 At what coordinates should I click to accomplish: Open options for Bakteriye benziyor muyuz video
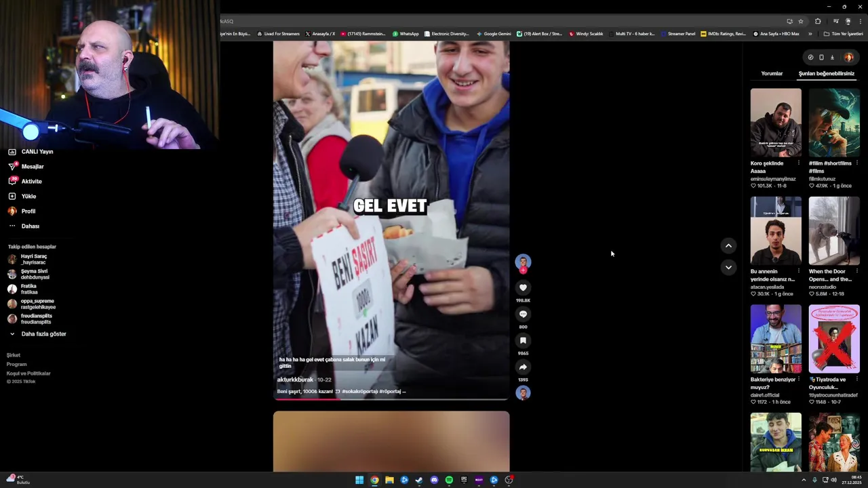click(798, 380)
